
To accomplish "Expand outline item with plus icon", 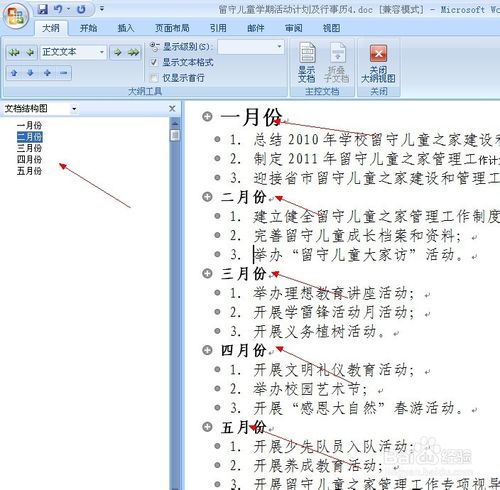I will tap(47, 73).
